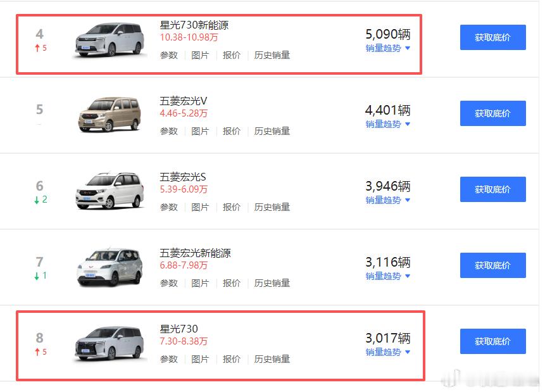Expand 销量趋势 under 4,401辆
Image resolution: width=545 pixels, height=392 pixels.
point(387,124)
